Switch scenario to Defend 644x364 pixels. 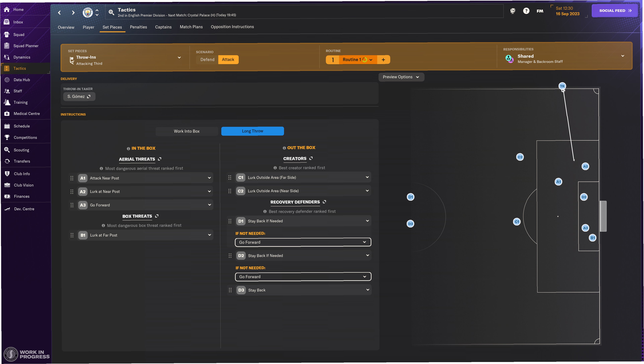[207, 60]
